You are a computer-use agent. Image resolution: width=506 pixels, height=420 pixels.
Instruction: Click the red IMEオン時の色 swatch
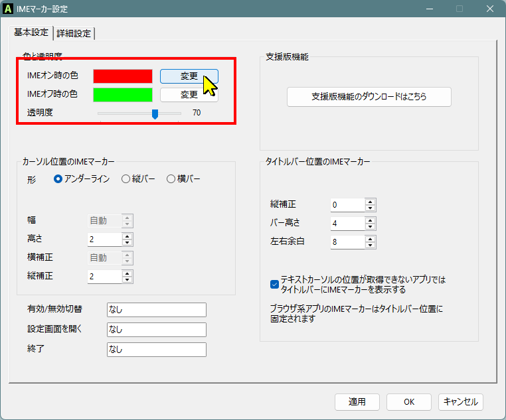point(123,76)
